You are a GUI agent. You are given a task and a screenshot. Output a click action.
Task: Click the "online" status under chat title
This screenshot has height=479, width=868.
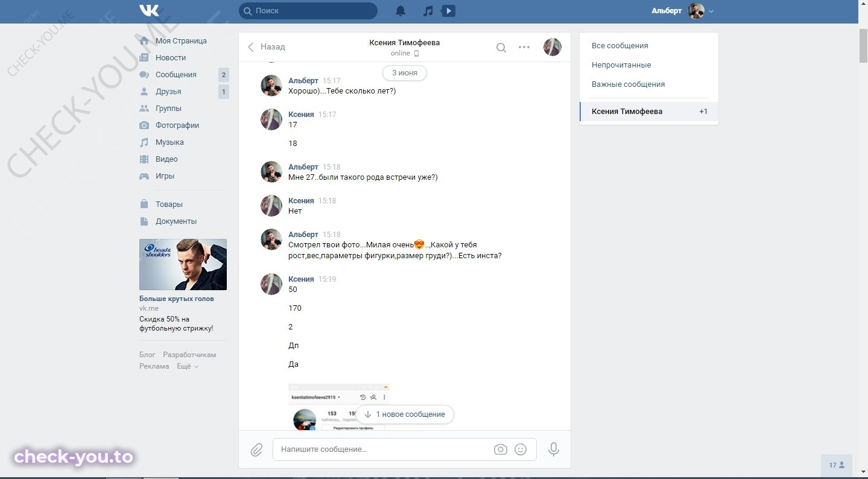pyautogui.click(x=401, y=54)
